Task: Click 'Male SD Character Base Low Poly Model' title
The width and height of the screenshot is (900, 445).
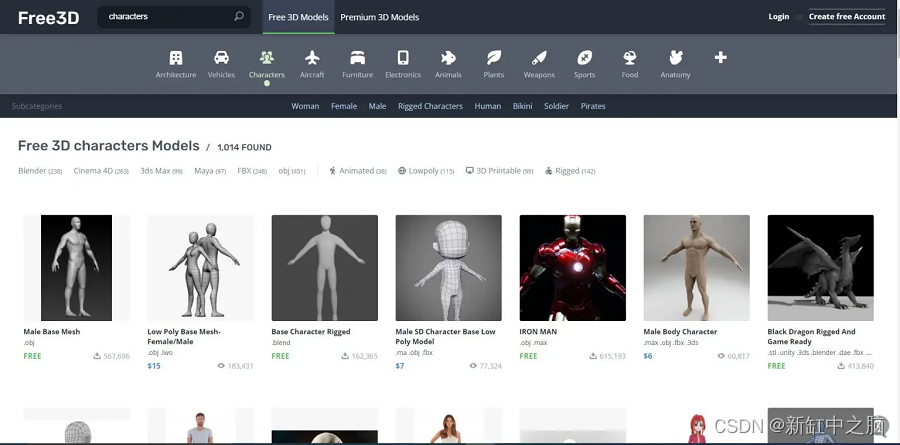Action: (445, 336)
